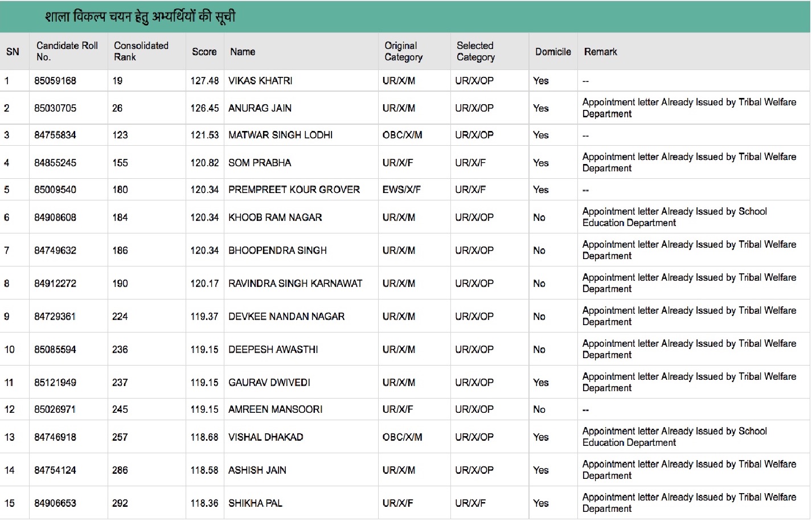Image resolution: width=812 pixels, height=521 pixels.
Task: Select the name VISHAL DHAKAD
Action: pyautogui.click(x=266, y=437)
